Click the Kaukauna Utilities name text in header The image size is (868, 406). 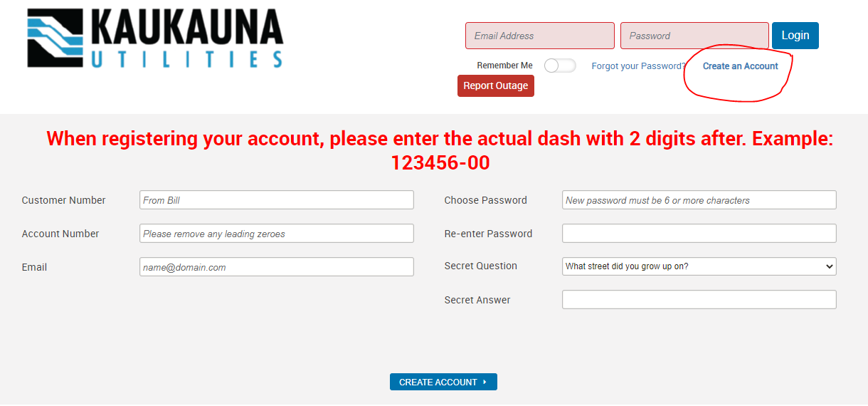point(187,38)
